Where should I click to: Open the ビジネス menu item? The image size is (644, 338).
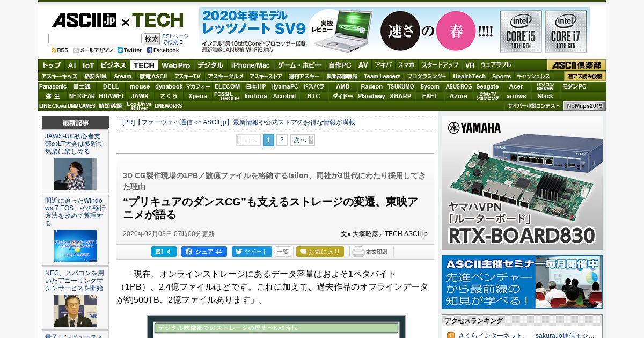pos(113,65)
